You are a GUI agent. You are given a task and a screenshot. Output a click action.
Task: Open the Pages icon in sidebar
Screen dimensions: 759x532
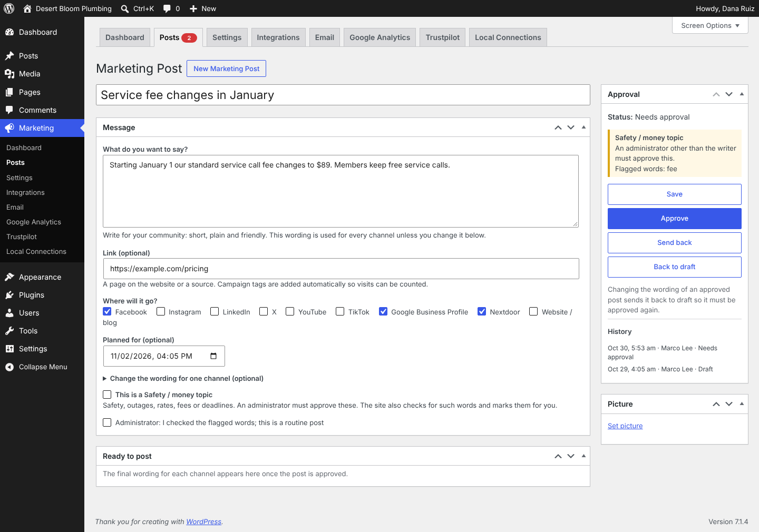tap(9, 92)
